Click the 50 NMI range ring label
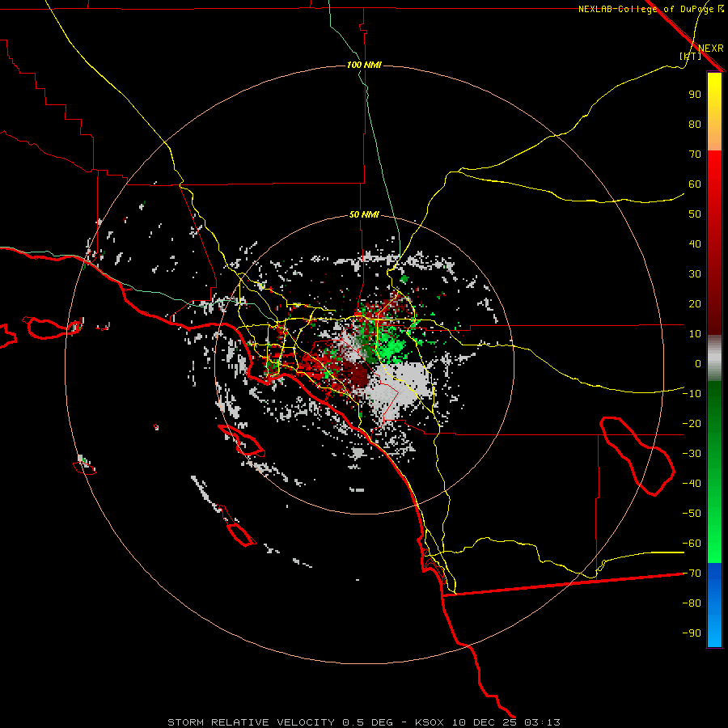The height and width of the screenshot is (728, 728). (x=364, y=214)
